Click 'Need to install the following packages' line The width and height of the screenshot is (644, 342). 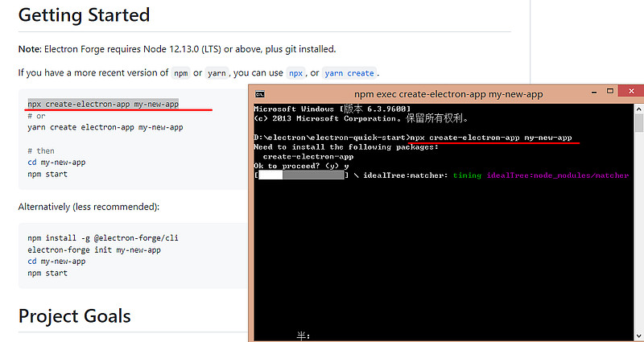pos(346,147)
